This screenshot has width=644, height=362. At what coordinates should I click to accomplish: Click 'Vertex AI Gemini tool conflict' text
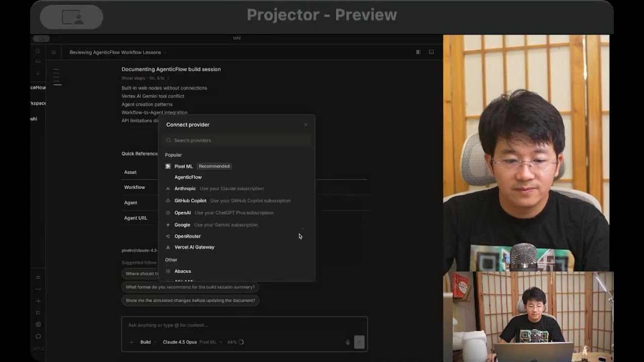[x=153, y=96]
